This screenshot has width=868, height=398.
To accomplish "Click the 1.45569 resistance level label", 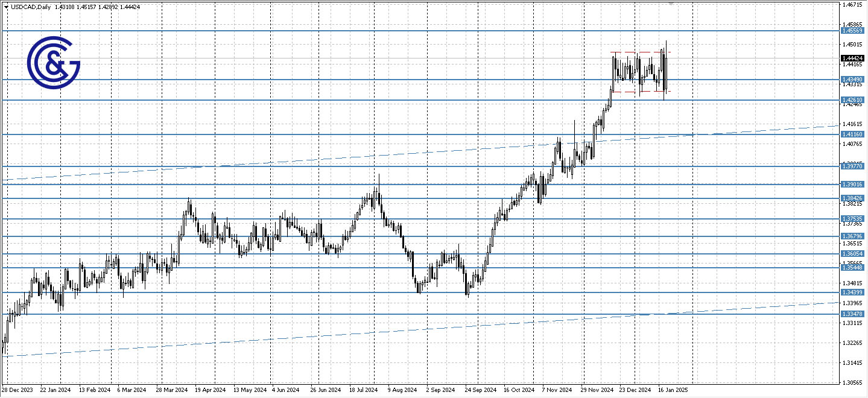I will pos(854,30).
